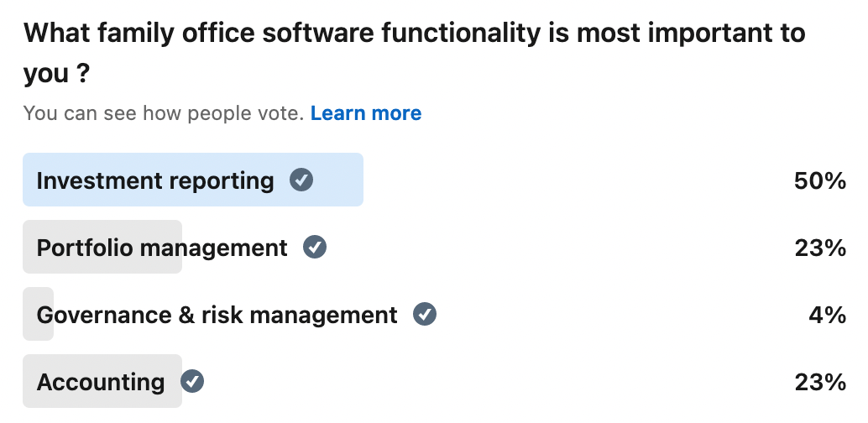
Task: Select the small gray bar of the 4% option
Action: pyautogui.click(x=39, y=314)
